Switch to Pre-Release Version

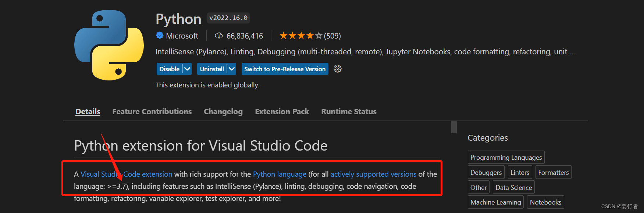pos(285,69)
